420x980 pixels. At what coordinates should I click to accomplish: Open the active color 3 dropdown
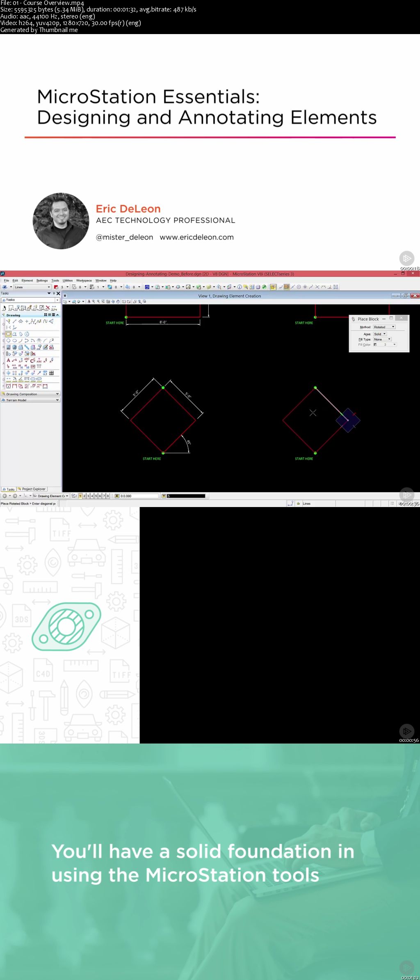coord(67,287)
